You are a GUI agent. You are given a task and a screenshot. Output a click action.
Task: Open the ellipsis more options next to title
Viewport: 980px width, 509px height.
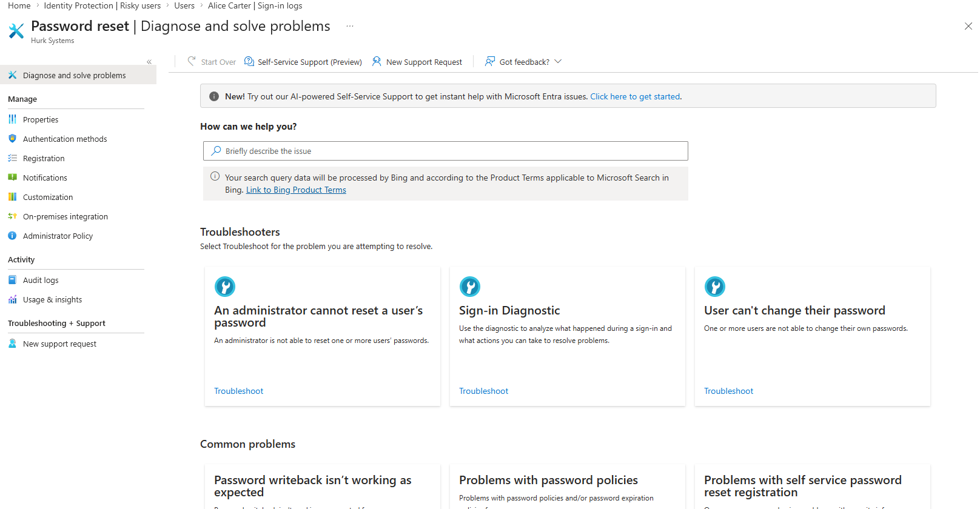pyautogui.click(x=350, y=26)
